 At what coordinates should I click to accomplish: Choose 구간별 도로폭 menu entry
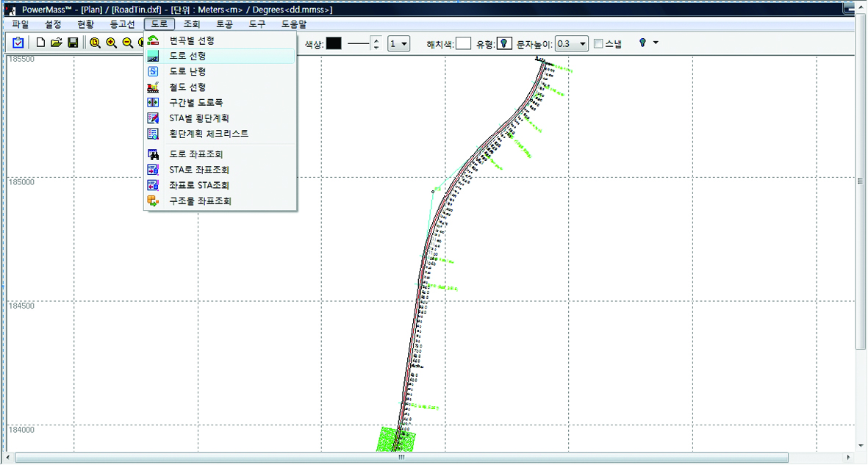tap(196, 103)
